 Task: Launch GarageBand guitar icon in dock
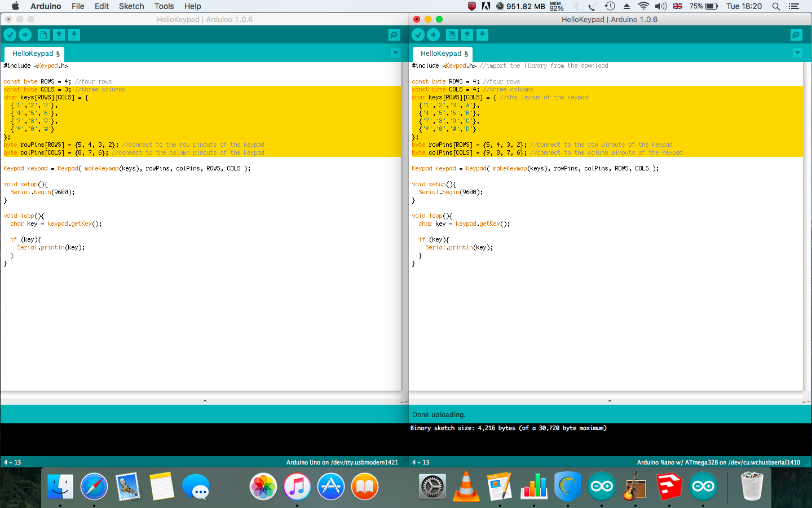(x=636, y=487)
